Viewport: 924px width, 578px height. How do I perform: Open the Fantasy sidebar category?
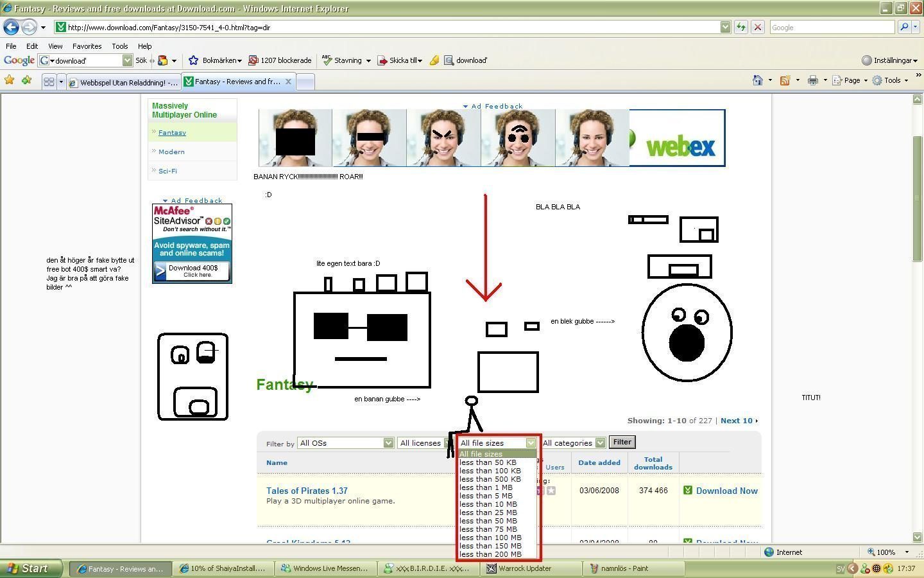point(172,132)
